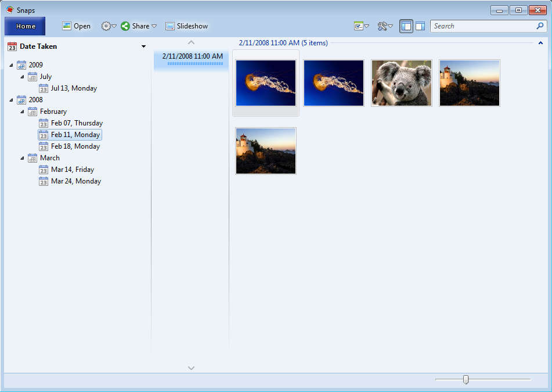This screenshot has height=392, width=552.
Task: Select the 2009 tree item
Action: pos(35,65)
